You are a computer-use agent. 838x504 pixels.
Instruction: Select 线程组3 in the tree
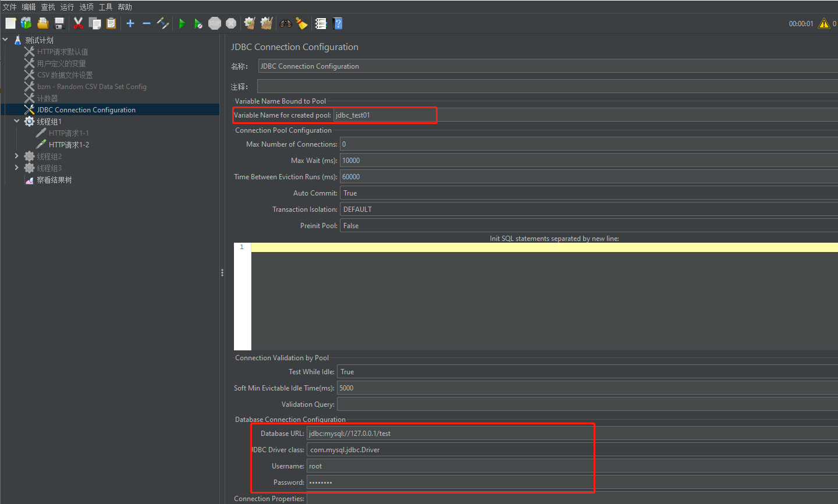point(49,168)
